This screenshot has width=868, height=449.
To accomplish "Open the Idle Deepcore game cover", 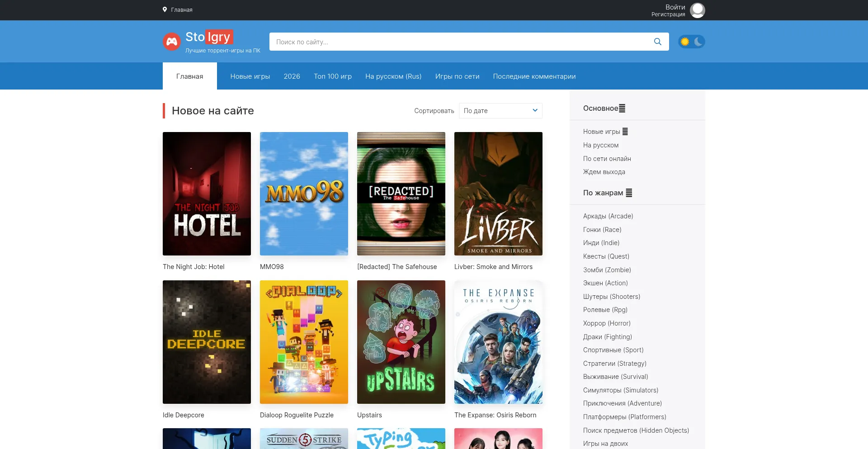I will point(207,342).
